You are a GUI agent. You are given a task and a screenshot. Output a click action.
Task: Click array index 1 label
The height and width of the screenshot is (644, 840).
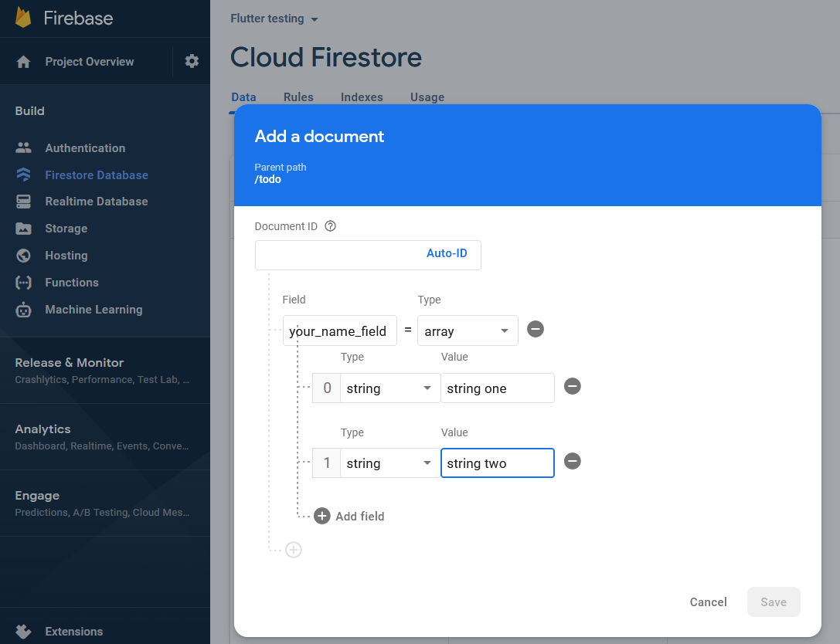(x=327, y=463)
